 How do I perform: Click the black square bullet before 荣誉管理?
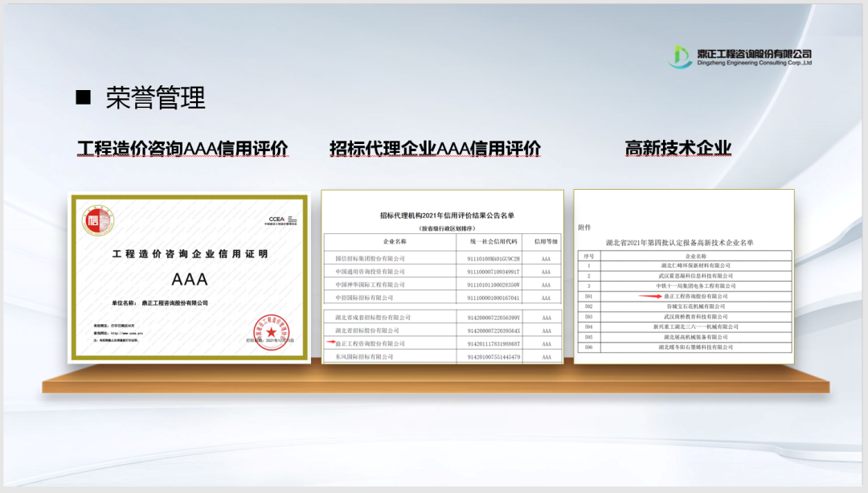tap(83, 97)
